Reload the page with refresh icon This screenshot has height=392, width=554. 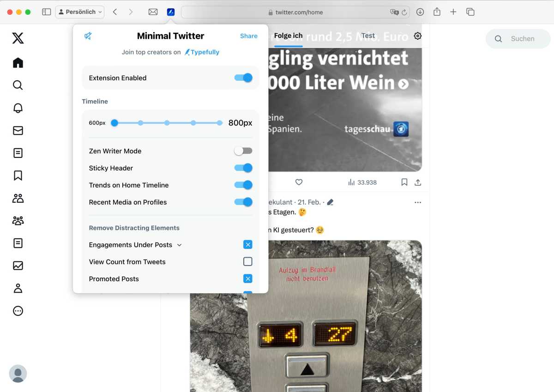coord(404,12)
